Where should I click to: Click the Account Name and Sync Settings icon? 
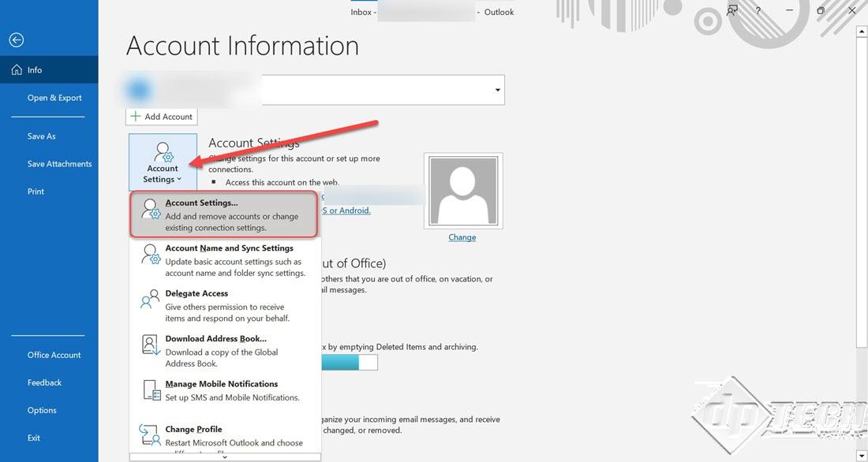(x=150, y=255)
